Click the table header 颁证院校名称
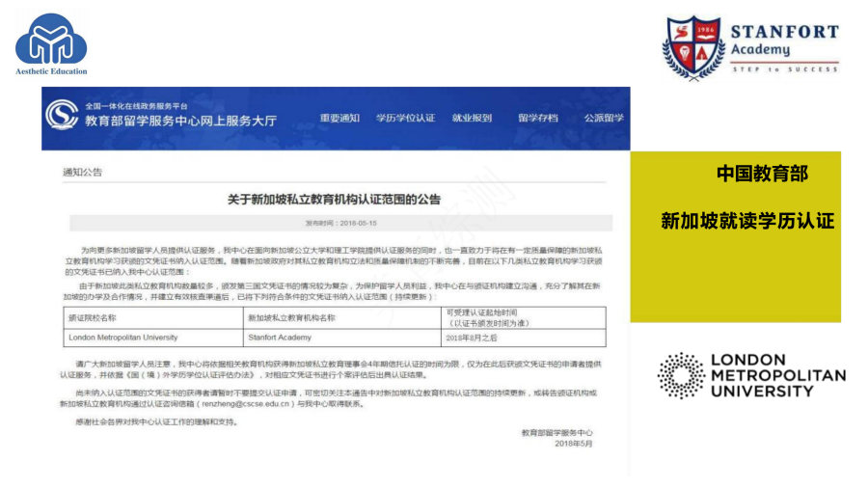 93,318
